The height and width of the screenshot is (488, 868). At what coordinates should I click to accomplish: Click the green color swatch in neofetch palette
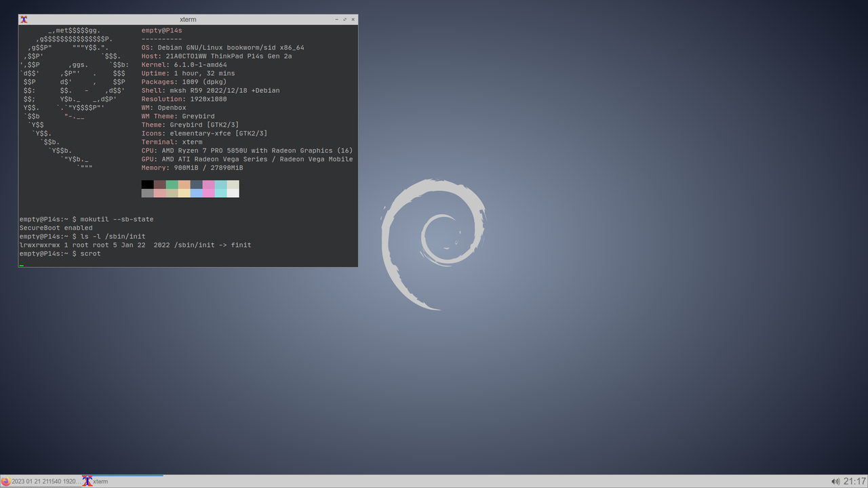pos(172,184)
